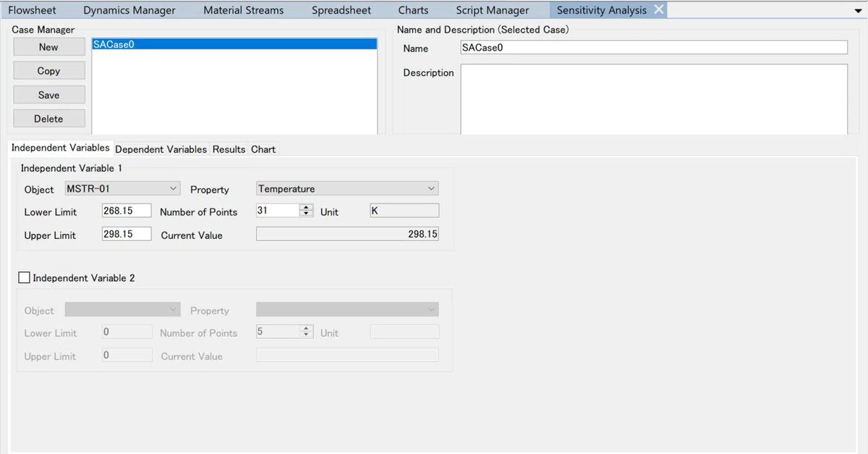
Task: Click the Number of Points field showing 31
Action: click(x=278, y=211)
